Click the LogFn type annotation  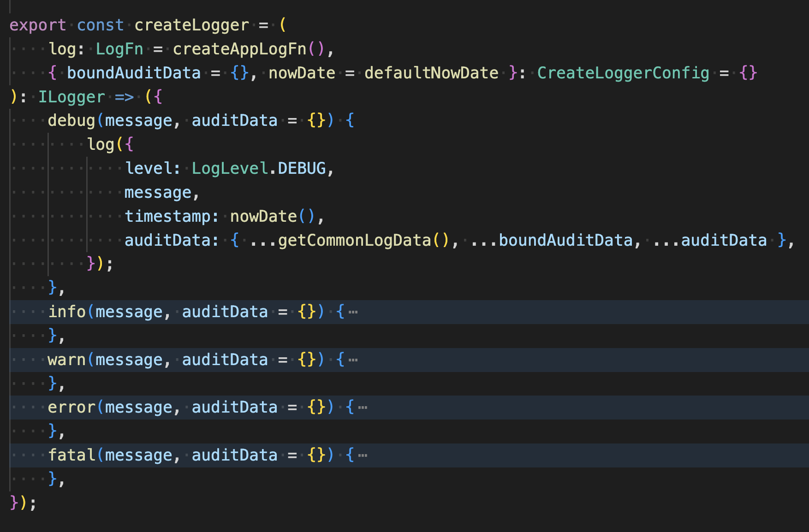(119, 49)
